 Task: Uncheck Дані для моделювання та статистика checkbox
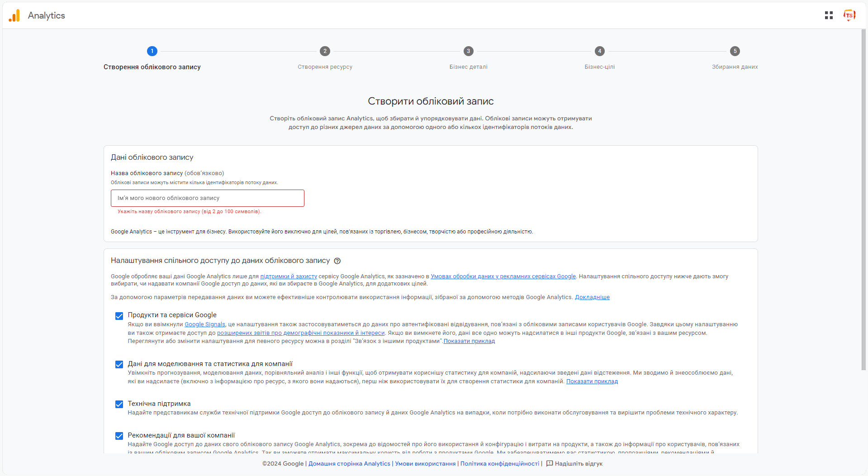coord(119,364)
